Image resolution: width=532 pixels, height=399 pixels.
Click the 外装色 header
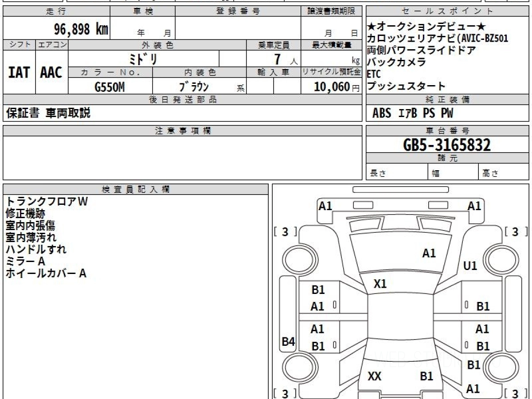coord(157,45)
